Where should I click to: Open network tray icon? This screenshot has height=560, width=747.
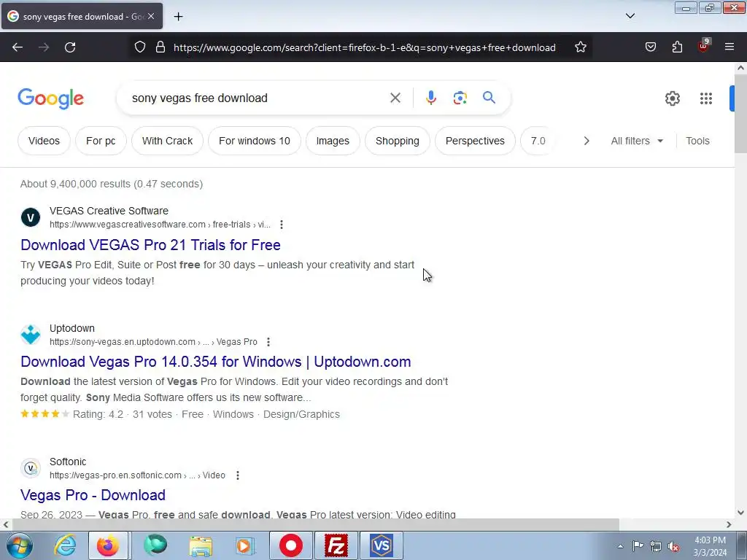(x=656, y=546)
